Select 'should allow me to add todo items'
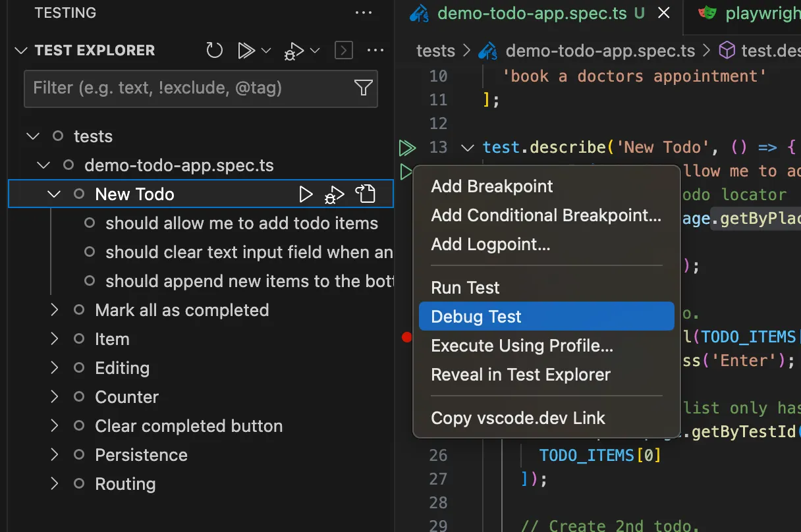The image size is (801, 532). pyautogui.click(x=241, y=223)
